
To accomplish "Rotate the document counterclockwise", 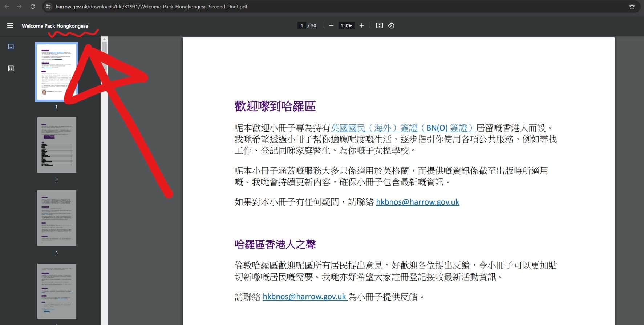I will (x=391, y=25).
